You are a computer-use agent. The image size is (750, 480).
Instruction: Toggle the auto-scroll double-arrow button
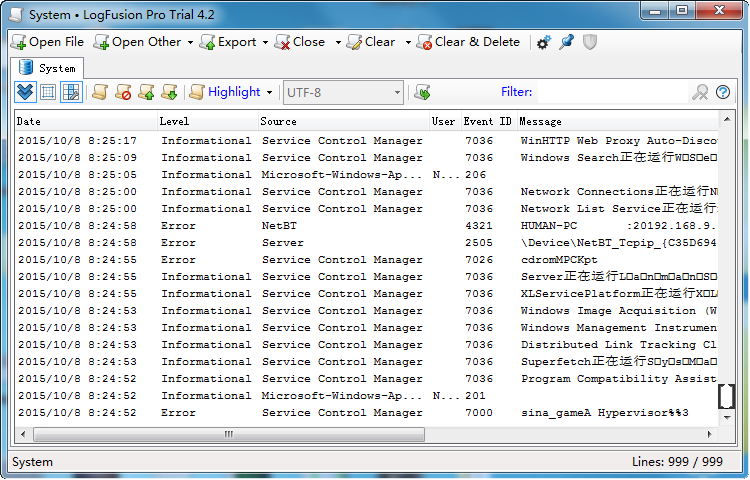25,92
